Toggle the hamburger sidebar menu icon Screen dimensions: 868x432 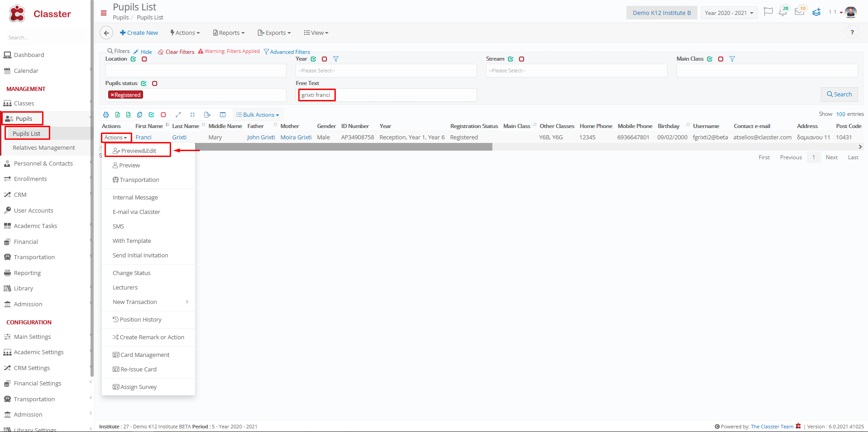104,13
